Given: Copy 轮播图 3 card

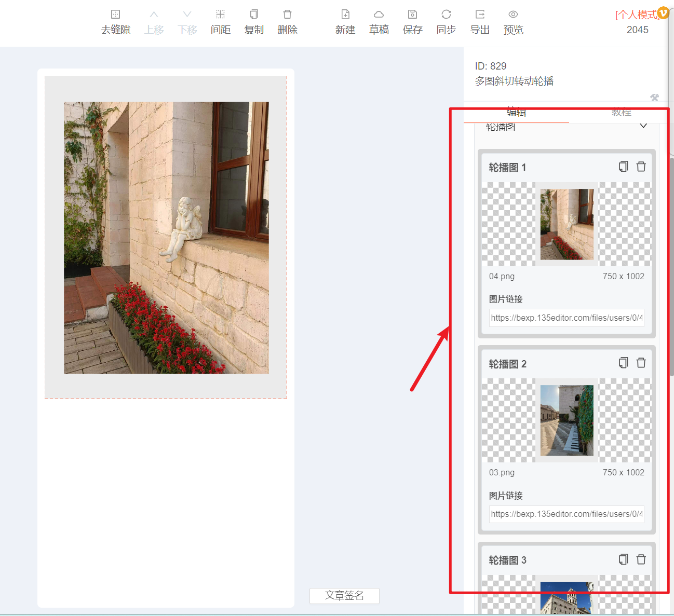Looking at the screenshot, I should pyautogui.click(x=624, y=559).
